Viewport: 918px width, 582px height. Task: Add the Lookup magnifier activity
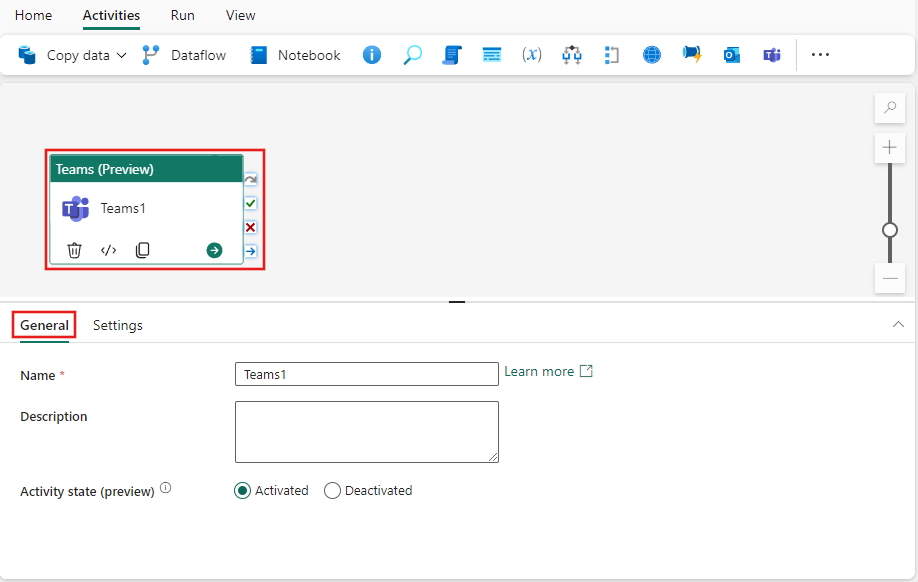tap(412, 55)
